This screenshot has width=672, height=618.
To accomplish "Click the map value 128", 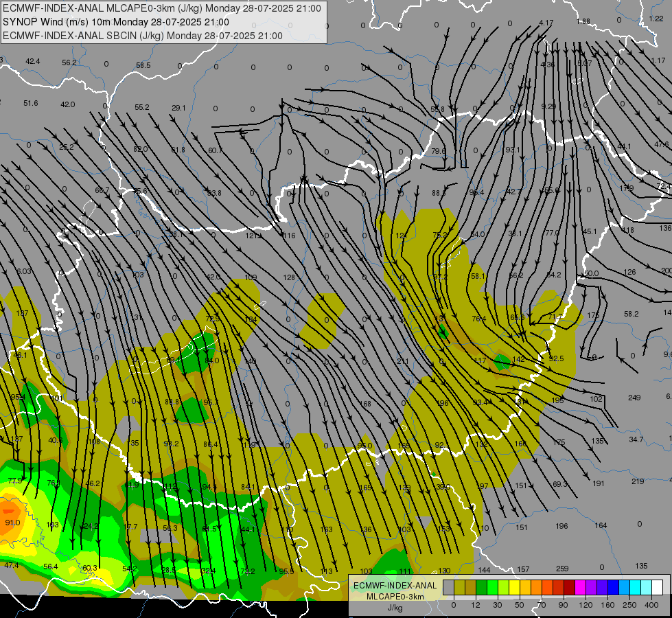I will 289,277.
